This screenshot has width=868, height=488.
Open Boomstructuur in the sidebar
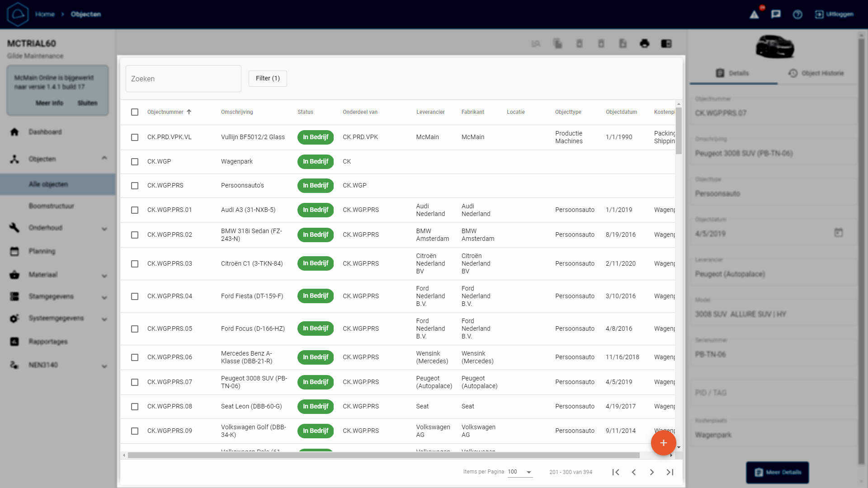tap(51, 206)
